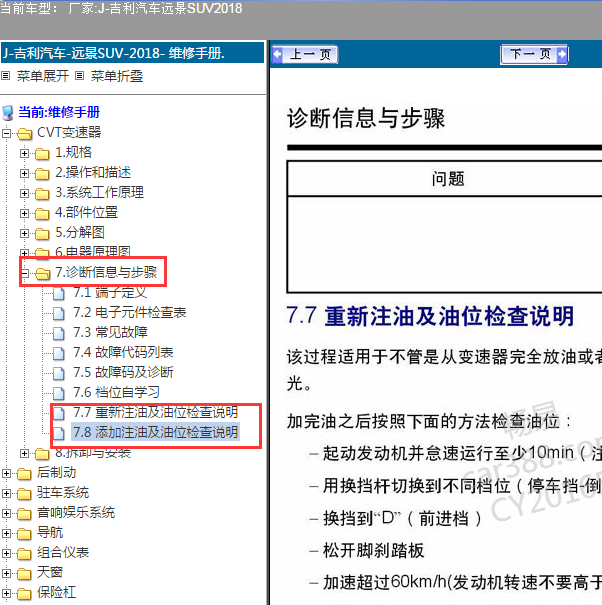Click the folder icon for 4.部件位置
This screenshot has width=602, height=605.
(42, 214)
